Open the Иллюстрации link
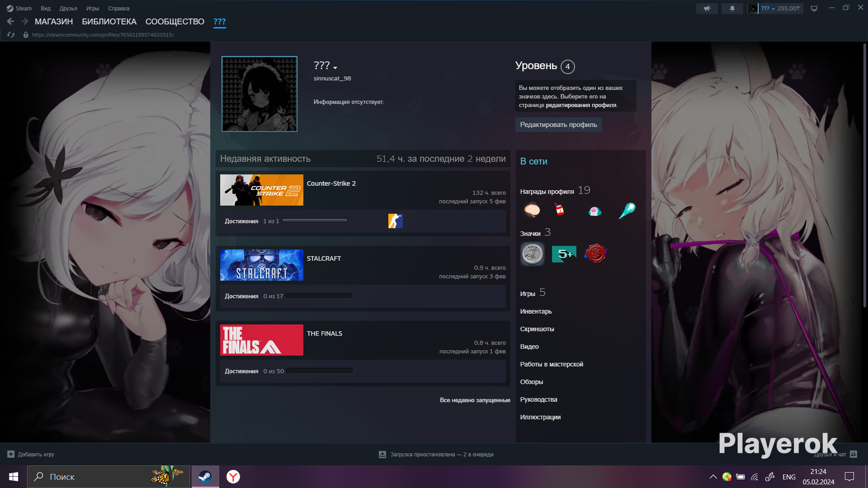Screen dimensions: 868x488 point(540,417)
